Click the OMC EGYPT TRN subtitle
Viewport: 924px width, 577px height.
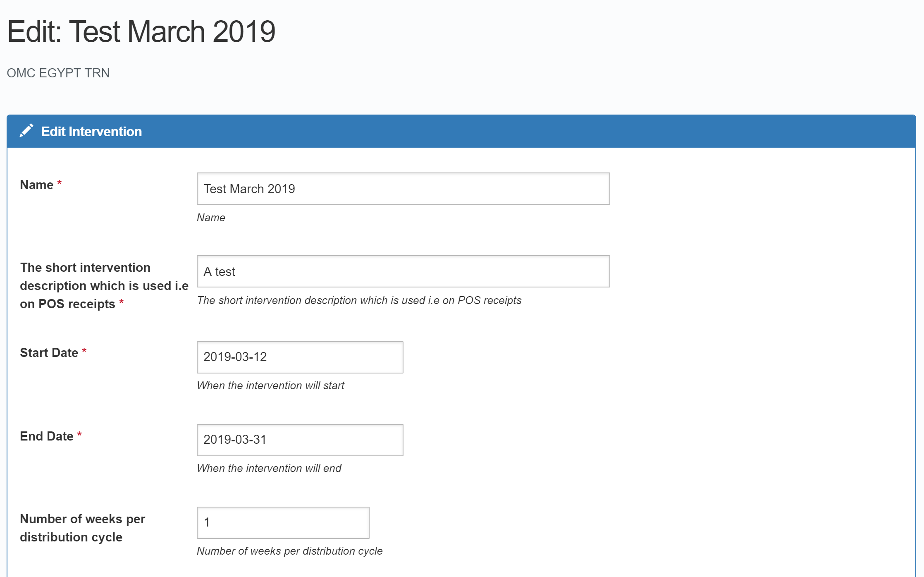[58, 73]
